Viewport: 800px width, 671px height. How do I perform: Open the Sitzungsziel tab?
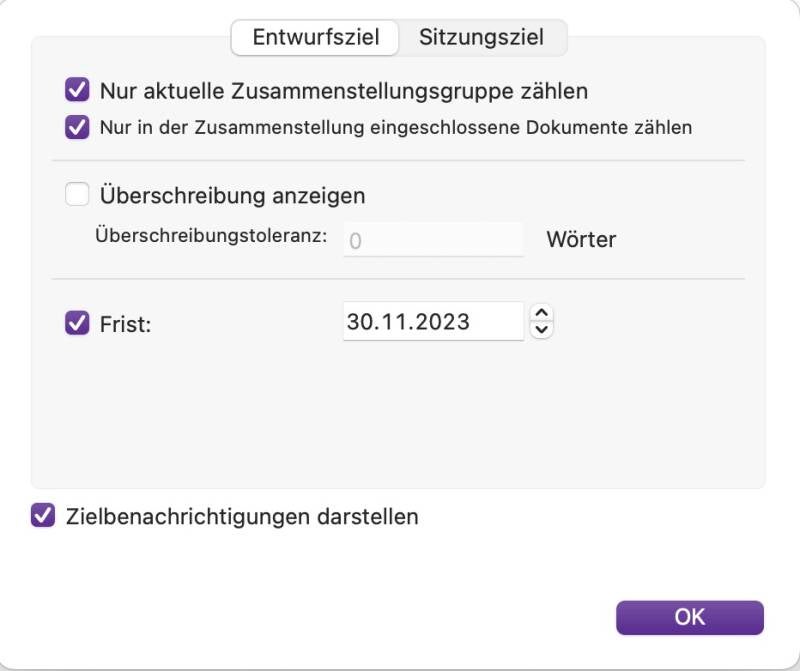[481, 38]
